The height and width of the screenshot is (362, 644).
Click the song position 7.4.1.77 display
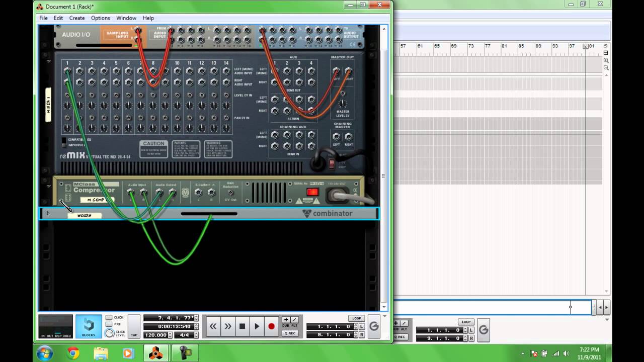(169, 318)
